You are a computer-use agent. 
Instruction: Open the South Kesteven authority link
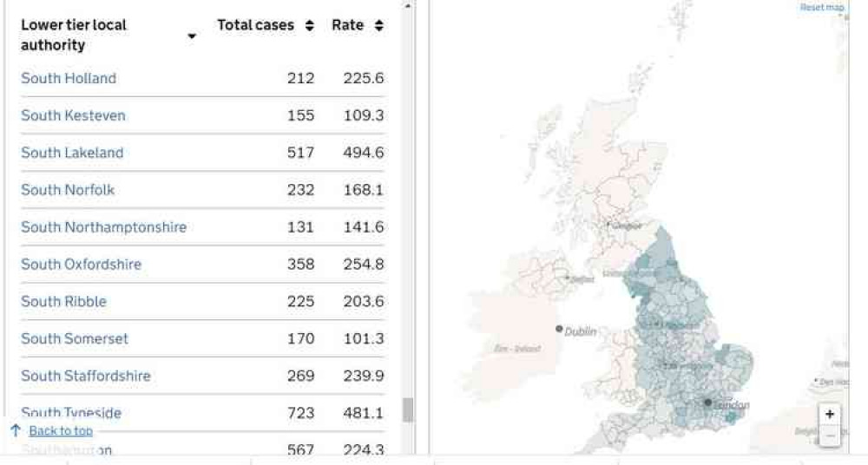[x=73, y=115]
